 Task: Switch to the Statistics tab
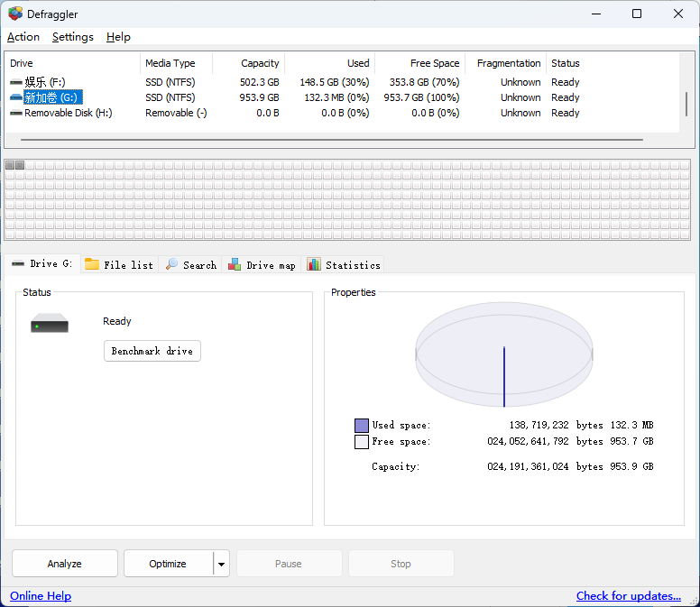344,264
